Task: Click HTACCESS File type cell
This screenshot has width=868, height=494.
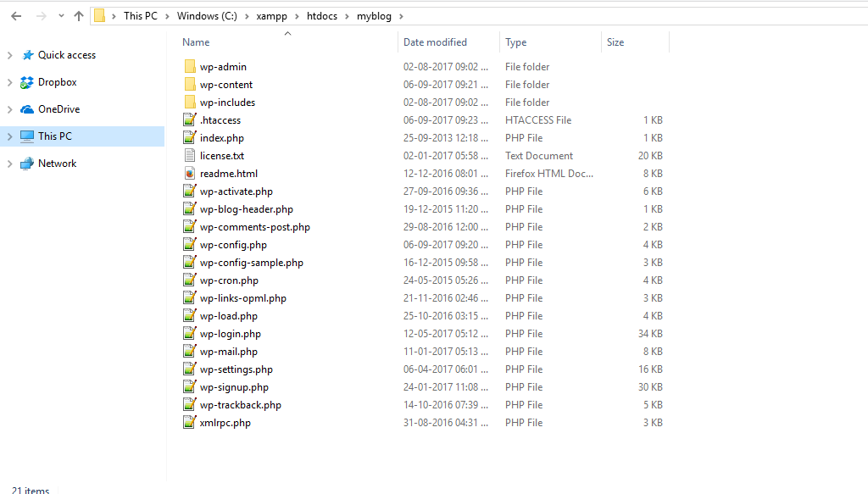Action: [538, 120]
